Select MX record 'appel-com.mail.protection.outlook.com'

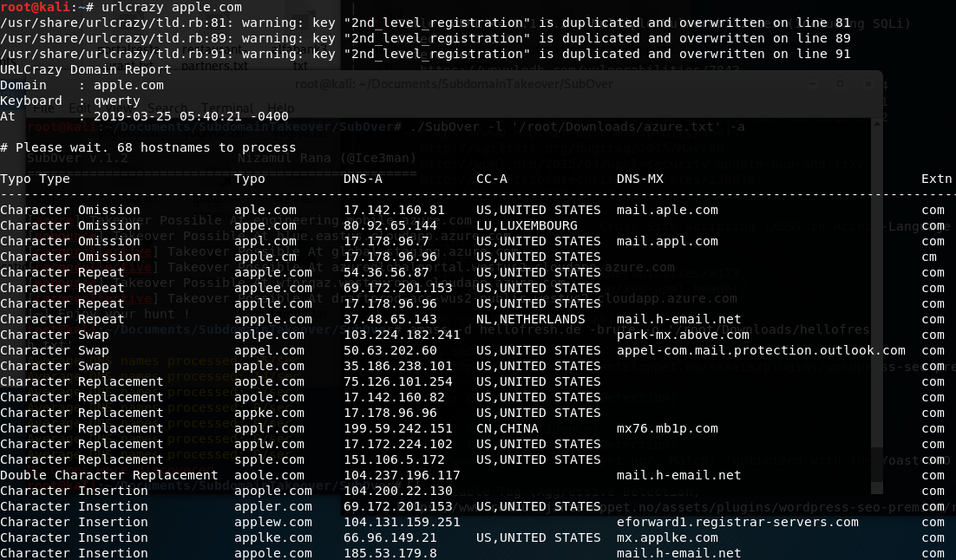pos(761,350)
